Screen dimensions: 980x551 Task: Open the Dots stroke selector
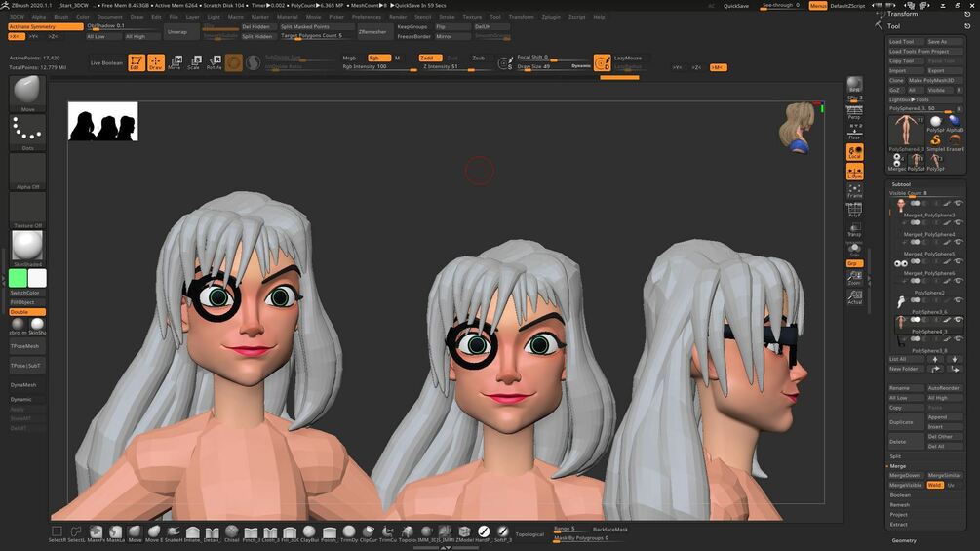tap(27, 133)
